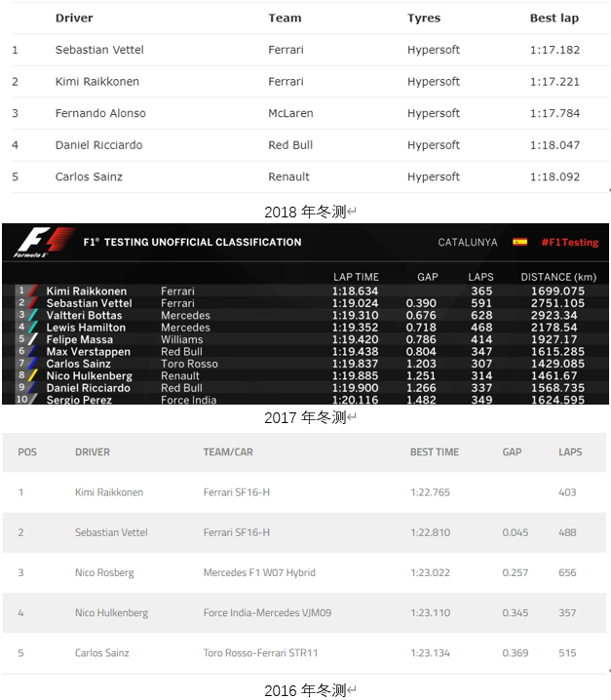611x700 pixels.
Task: Click the position 10 badge beside Sergio Perez
Action: coord(21,400)
